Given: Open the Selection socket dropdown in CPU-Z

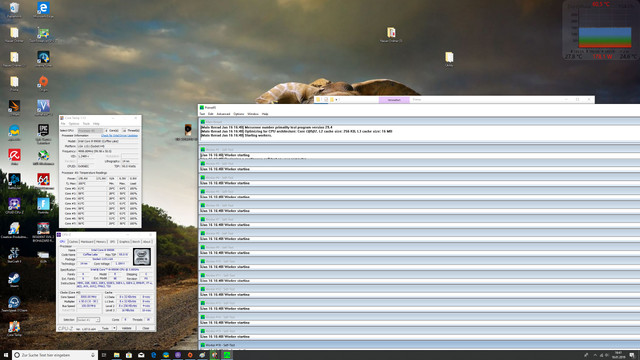Looking at the screenshot, I should [x=88, y=320].
